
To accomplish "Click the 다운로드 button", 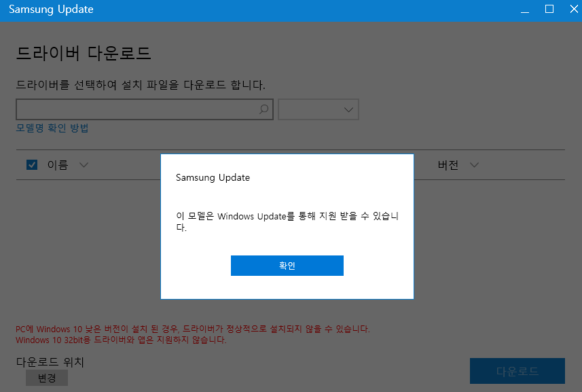I will click(x=517, y=371).
